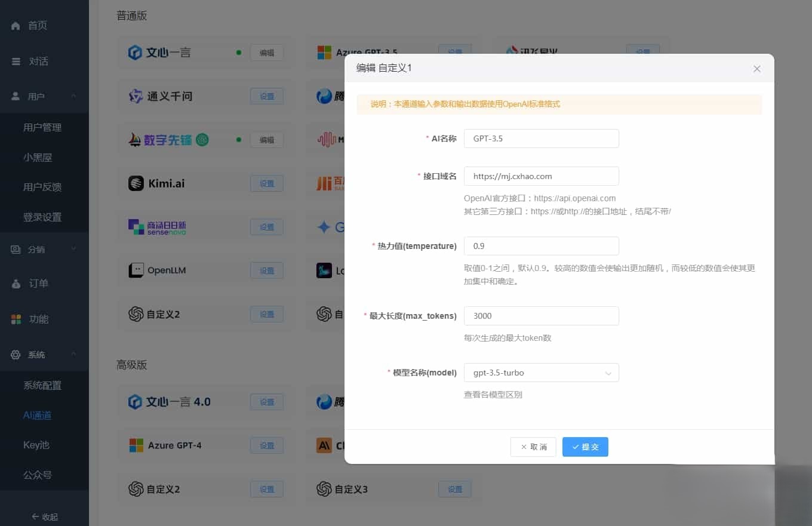The width and height of the screenshot is (812, 526).
Task: Click 设置 button for 自定义3
Action: click(x=455, y=489)
